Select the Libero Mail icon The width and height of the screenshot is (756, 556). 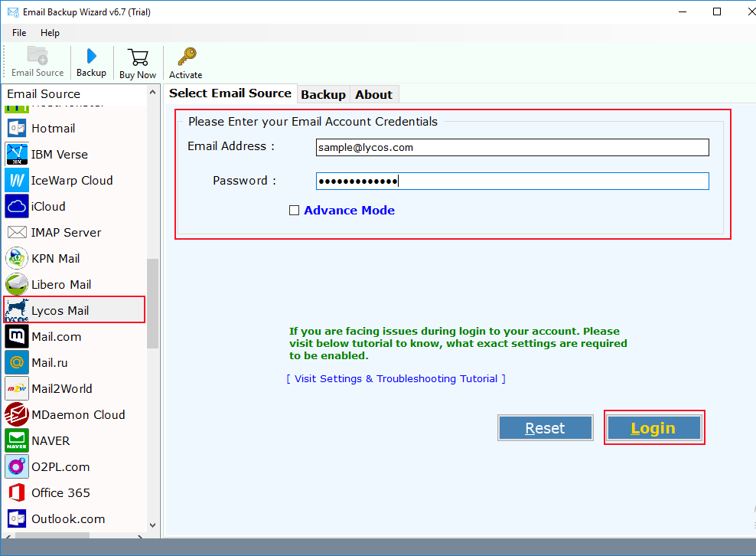17,285
